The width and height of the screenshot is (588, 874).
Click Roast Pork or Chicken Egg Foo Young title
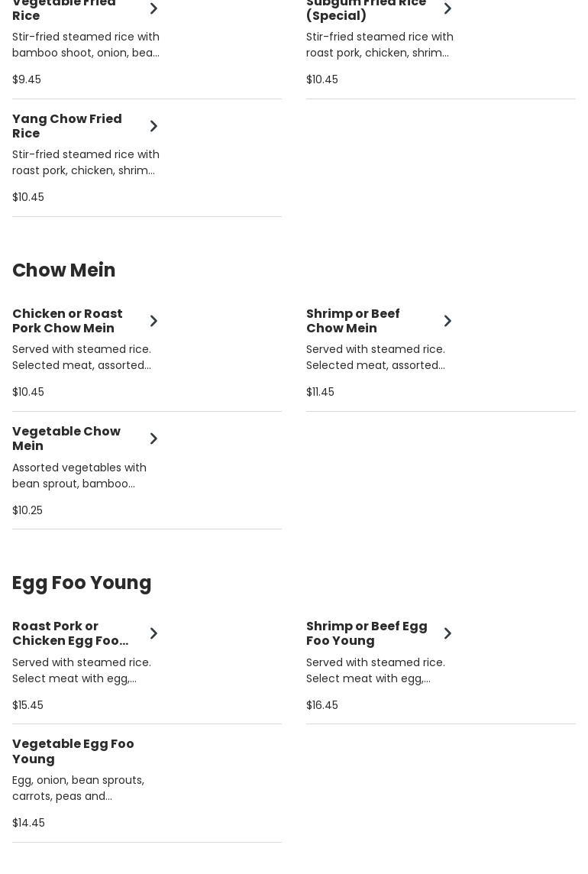(69, 633)
